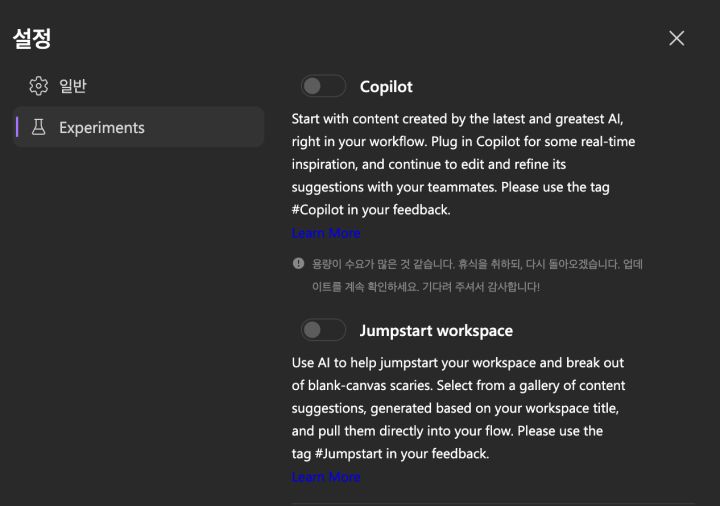720x506 pixels.
Task: Click the flask icon beside Experiments
Action: (x=39, y=127)
